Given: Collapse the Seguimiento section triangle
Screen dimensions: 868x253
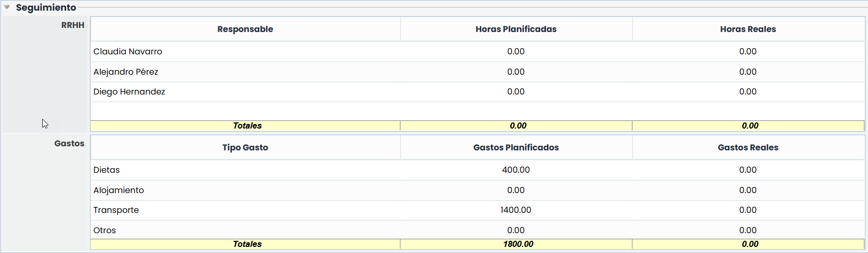Looking at the screenshot, I should pyautogui.click(x=7, y=8).
